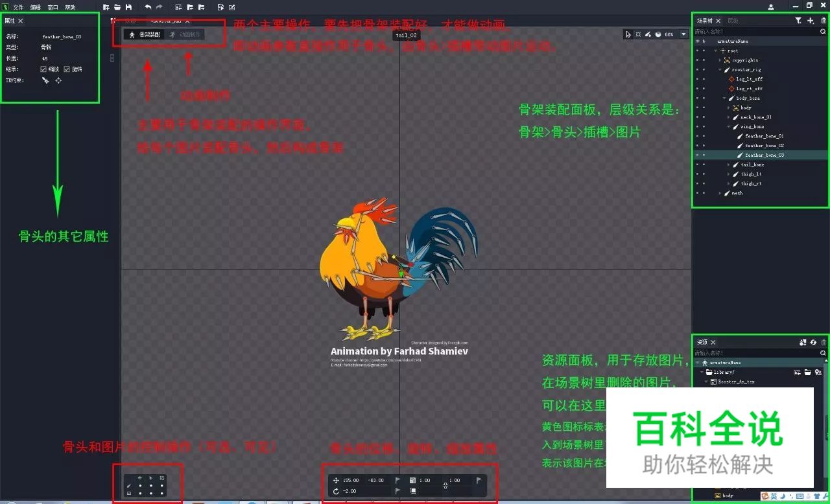Click the add (+) icon in 场景树 panel
Screen dimensions: 830x504
(810, 21)
